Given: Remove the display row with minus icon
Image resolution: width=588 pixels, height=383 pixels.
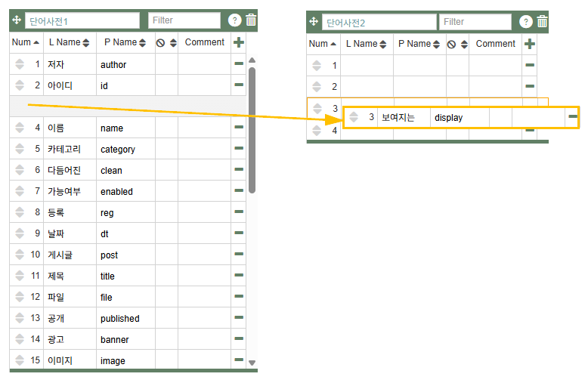Looking at the screenshot, I should 573,117.
